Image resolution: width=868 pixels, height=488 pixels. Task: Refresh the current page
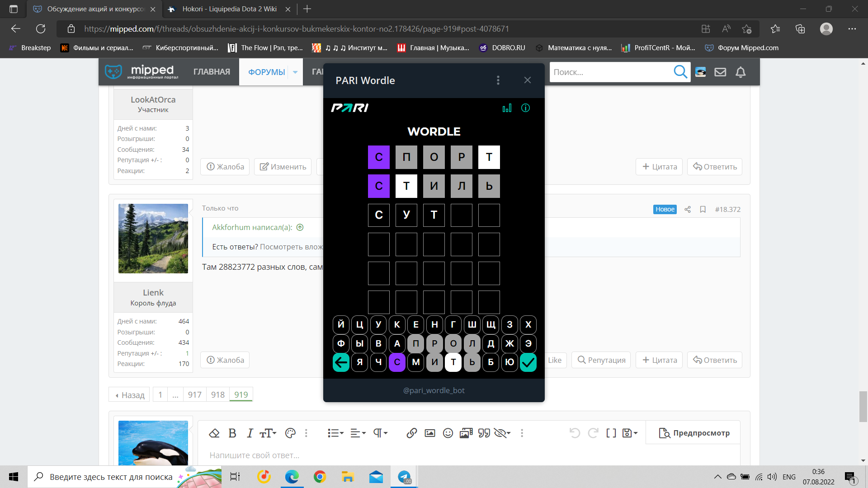[x=41, y=29]
